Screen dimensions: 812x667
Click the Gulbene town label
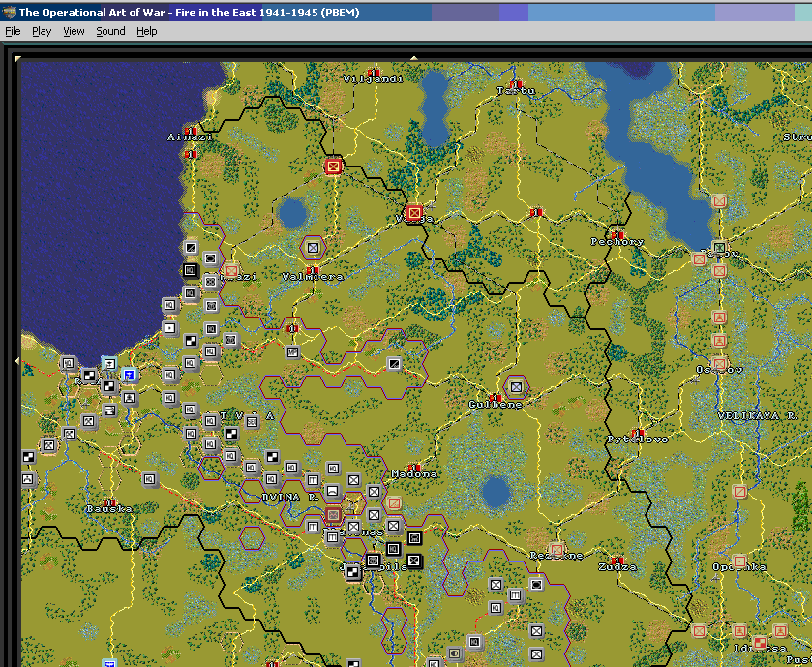click(496, 405)
